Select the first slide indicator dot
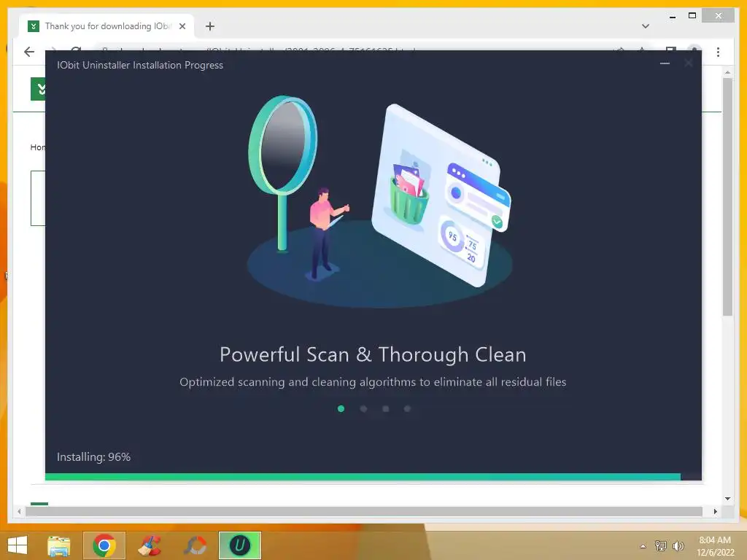The height and width of the screenshot is (560, 747). 341,408
